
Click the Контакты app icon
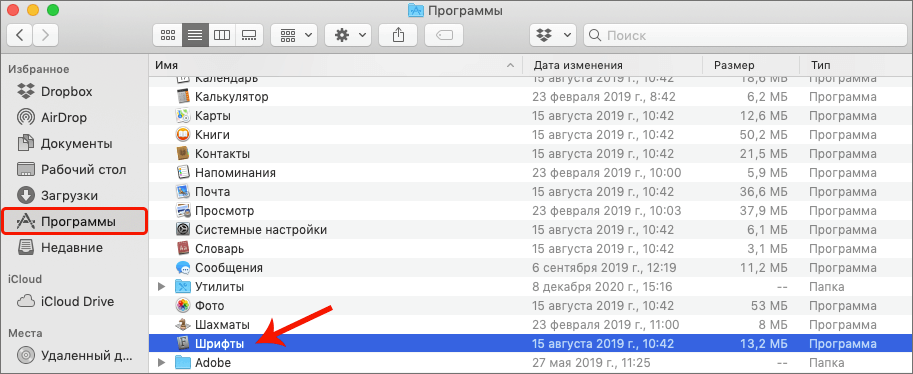(183, 154)
